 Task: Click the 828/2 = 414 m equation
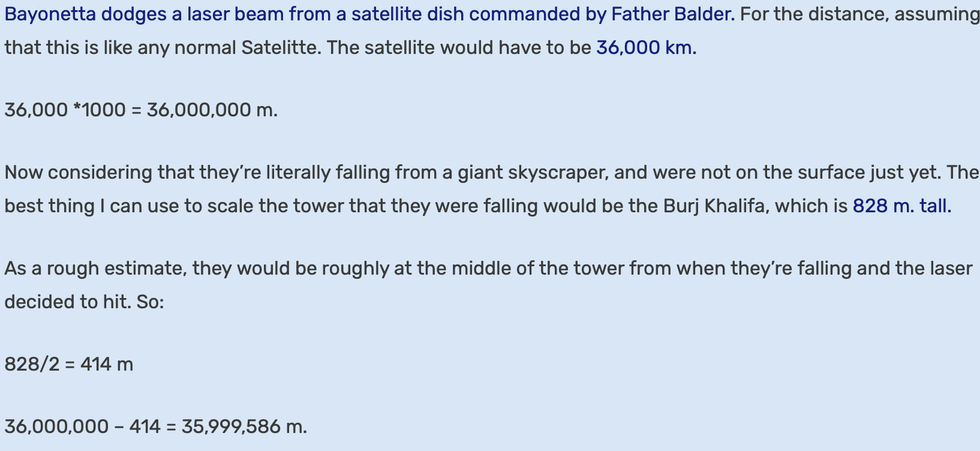point(69,364)
